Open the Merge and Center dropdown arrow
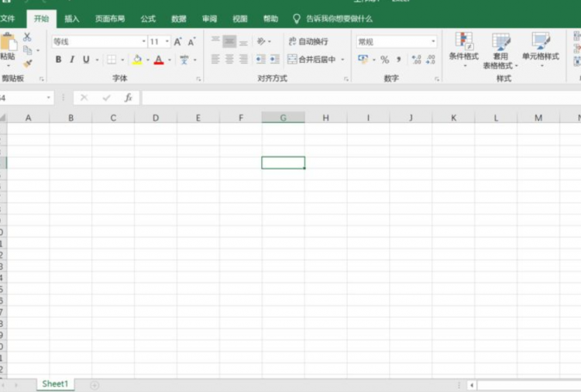The width and height of the screenshot is (581, 392). coord(342,60)
